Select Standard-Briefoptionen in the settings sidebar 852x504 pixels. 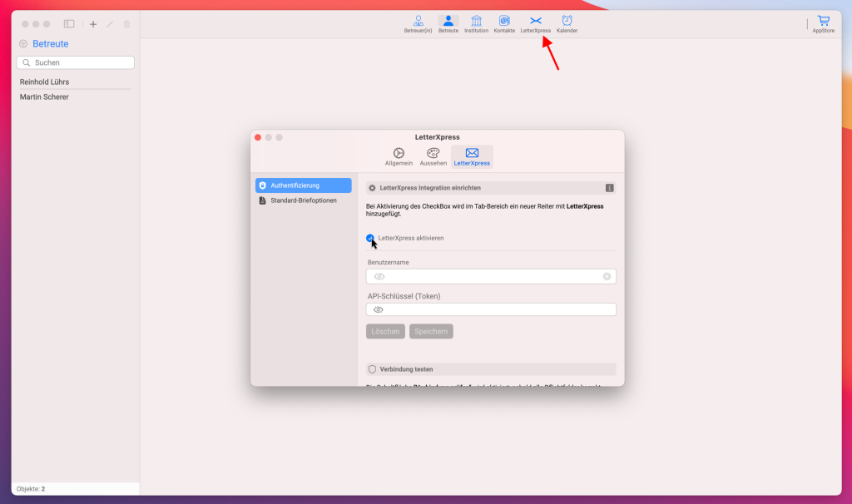[x=303, y=200]
